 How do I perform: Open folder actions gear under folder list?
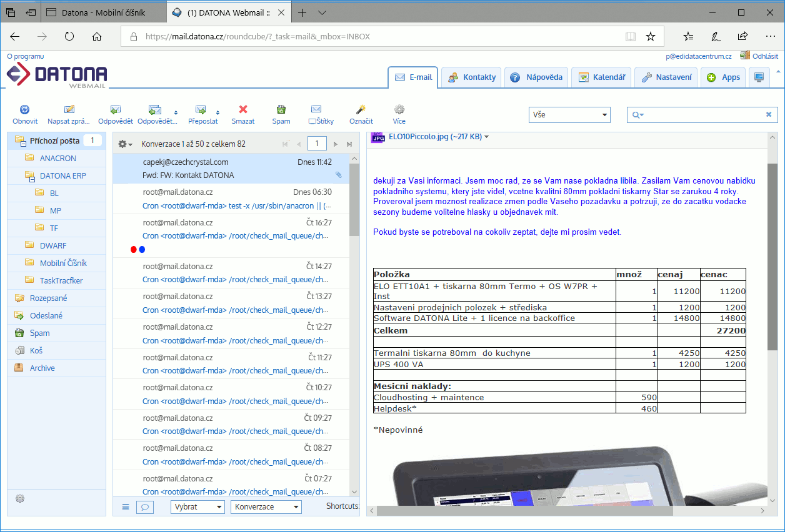[x=20, y=498]
